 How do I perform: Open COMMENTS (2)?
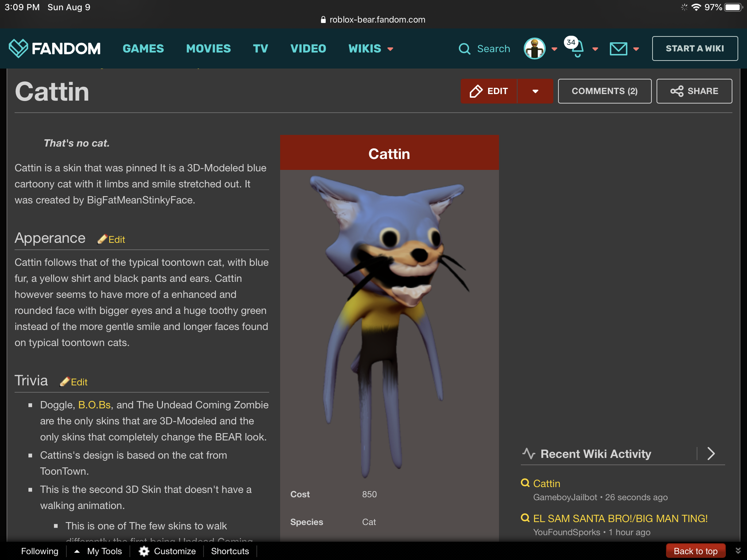[604, 91]
